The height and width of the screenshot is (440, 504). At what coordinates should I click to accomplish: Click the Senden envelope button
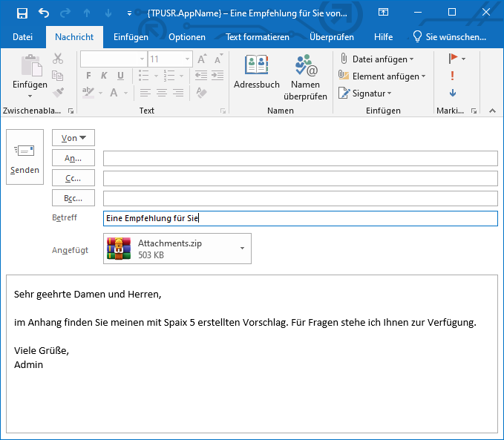click(x=24, y=159)
